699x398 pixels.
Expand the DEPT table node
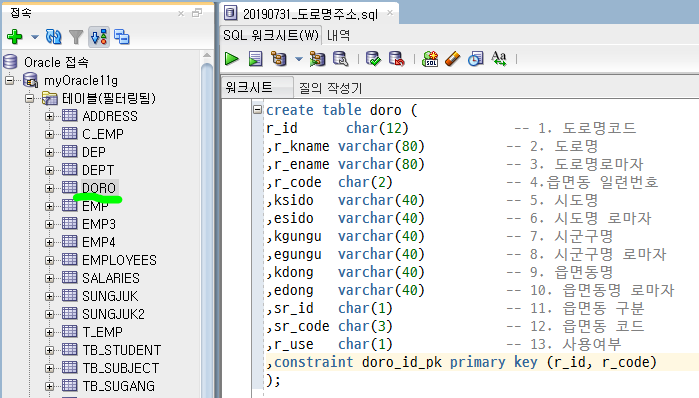tap(49, 170)
